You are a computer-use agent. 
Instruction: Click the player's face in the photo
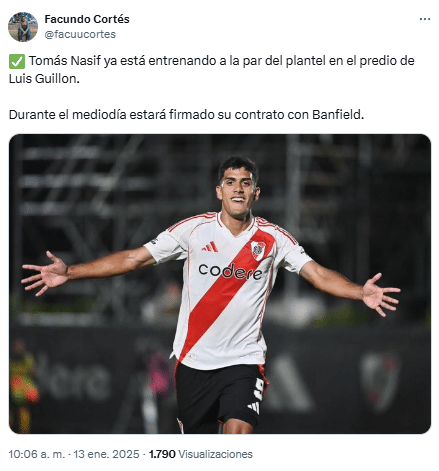tap(238, 190)
